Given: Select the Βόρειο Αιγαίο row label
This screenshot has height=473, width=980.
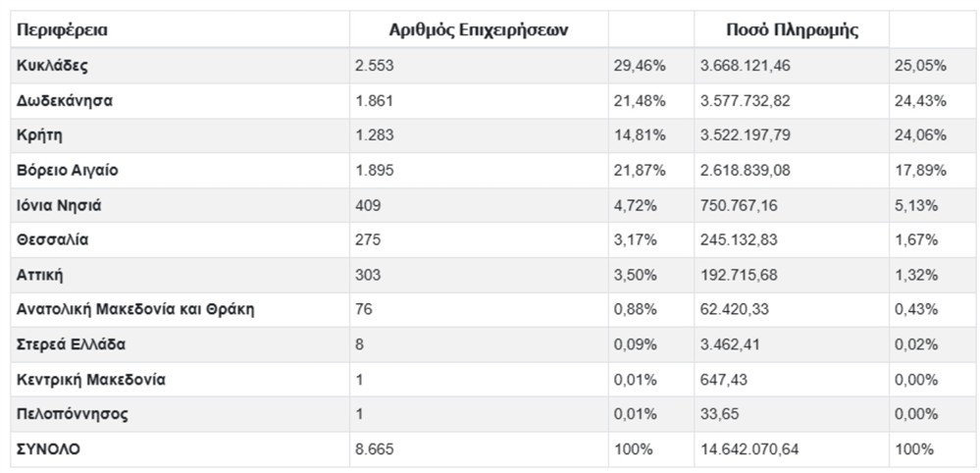Looking at the screenshot, I should pyautogui.click(x=67, y=171).
